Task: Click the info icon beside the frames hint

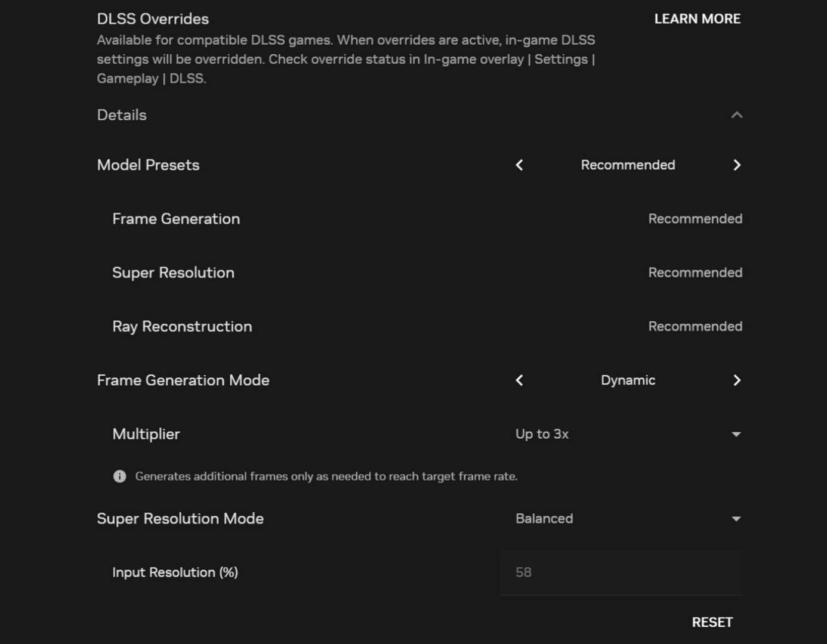Action: click(119, 476)
